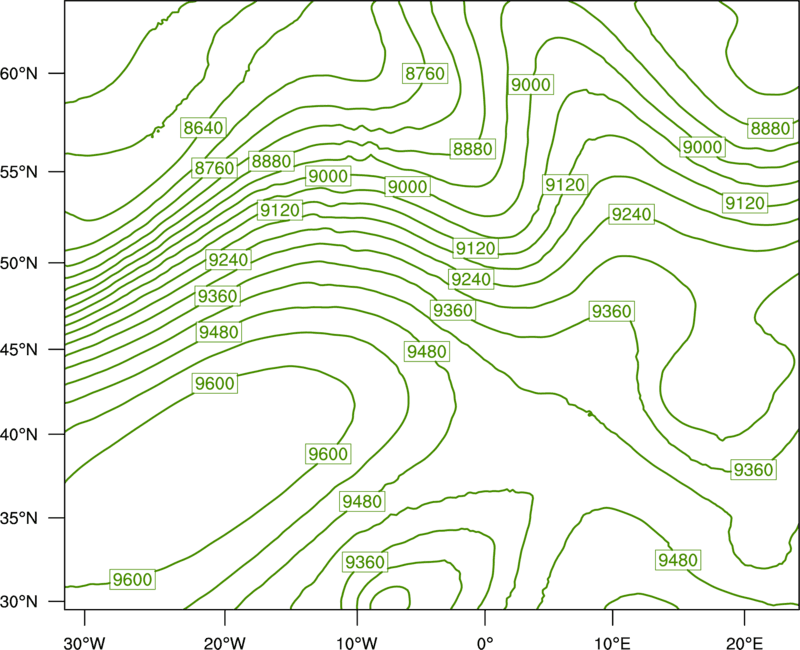Select the 9360 label nearest the bottom axis

coord(365,562)
